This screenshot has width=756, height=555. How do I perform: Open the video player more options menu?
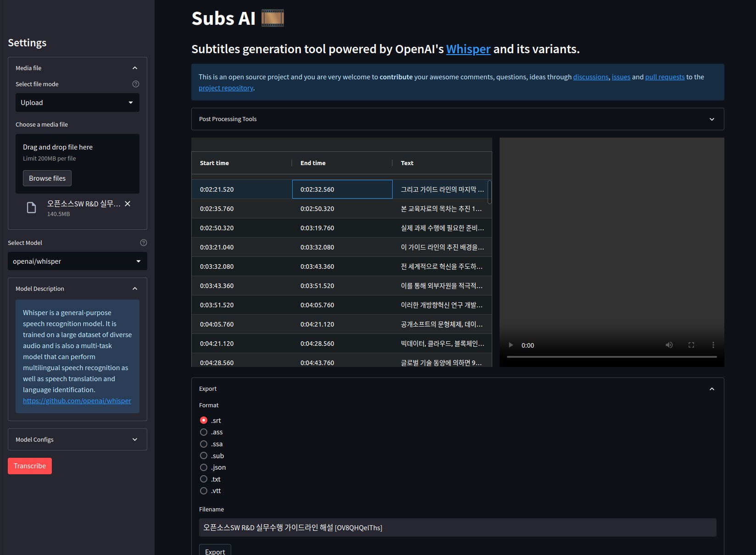pyautogui.click(x=713, y=345)
